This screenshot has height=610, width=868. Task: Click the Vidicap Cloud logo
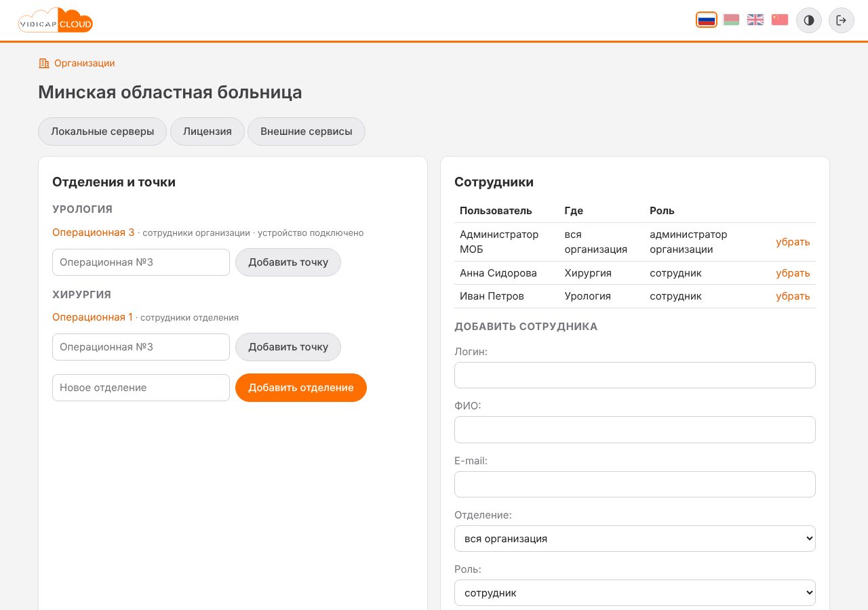point(56,20)
